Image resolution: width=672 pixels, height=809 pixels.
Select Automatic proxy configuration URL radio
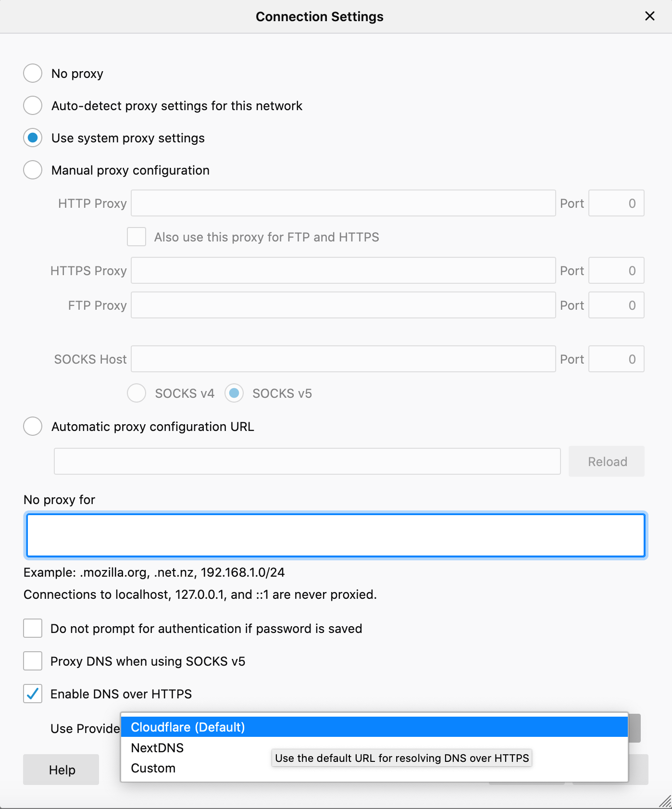pos(33,427)
